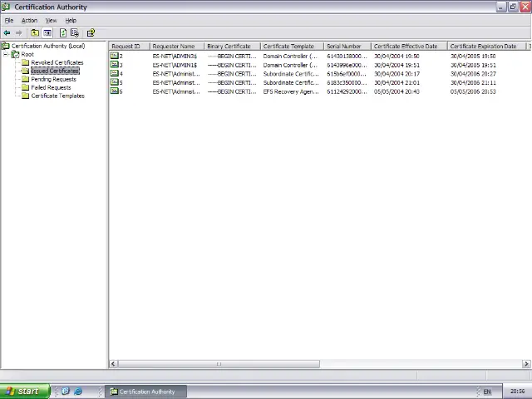Sort by Request ID column header

(130, 47)
